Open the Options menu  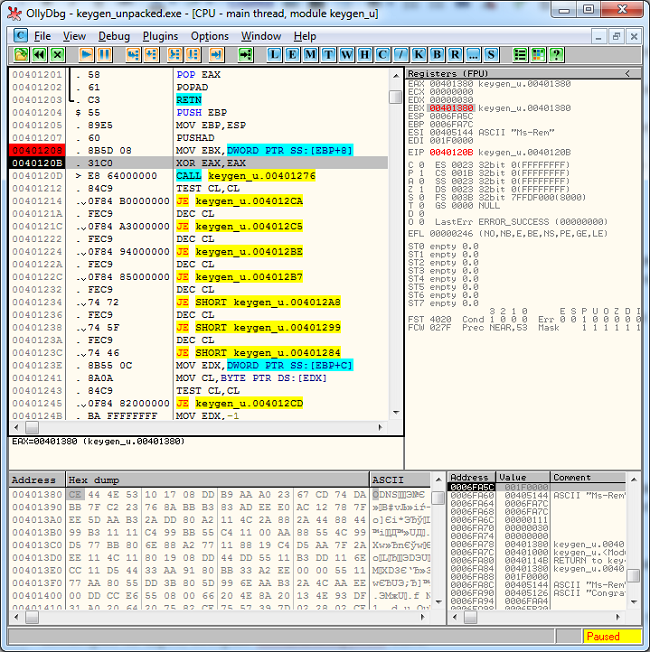(x=210, y=36)
